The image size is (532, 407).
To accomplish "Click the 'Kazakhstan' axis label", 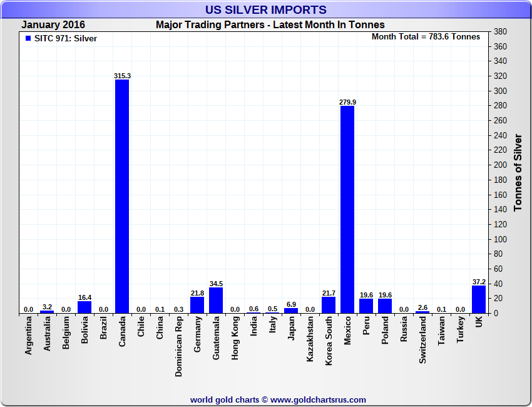I will coord(310,339).
